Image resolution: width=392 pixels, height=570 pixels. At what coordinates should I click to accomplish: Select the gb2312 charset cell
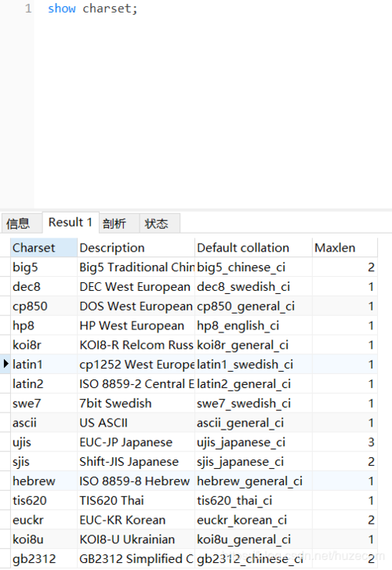coord(44,559)
